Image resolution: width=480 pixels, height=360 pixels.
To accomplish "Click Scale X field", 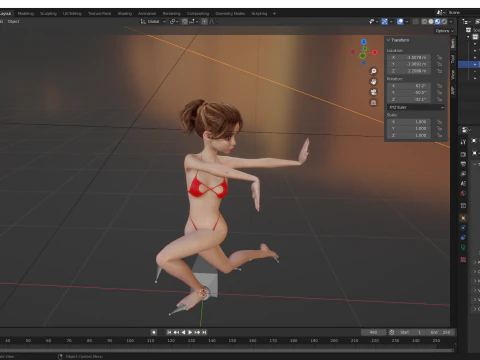I will [x=409, y=122].
